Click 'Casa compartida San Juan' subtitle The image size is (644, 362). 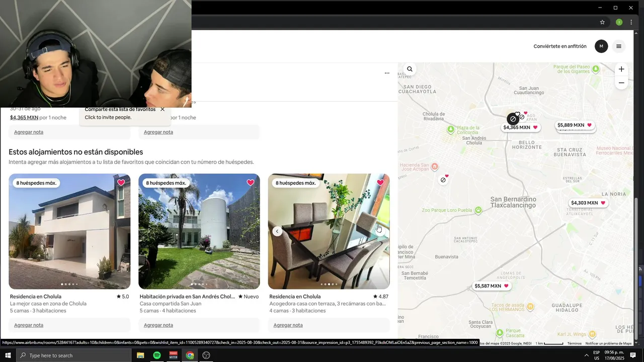click(171, 304)
